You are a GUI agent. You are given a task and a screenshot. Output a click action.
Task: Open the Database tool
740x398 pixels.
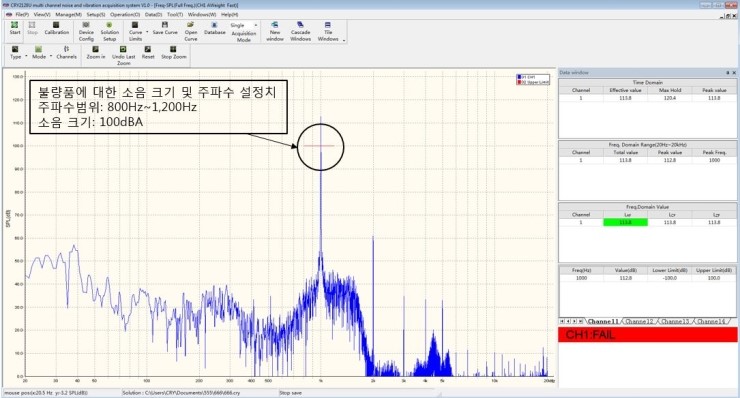pyautogui.click(x=214, y=28)
